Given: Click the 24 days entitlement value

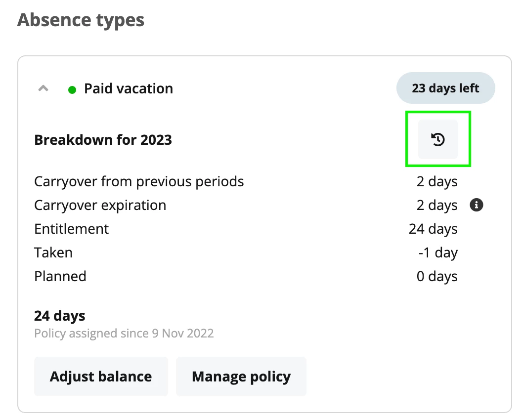Looking at the screenshot, I should (433, 229).
